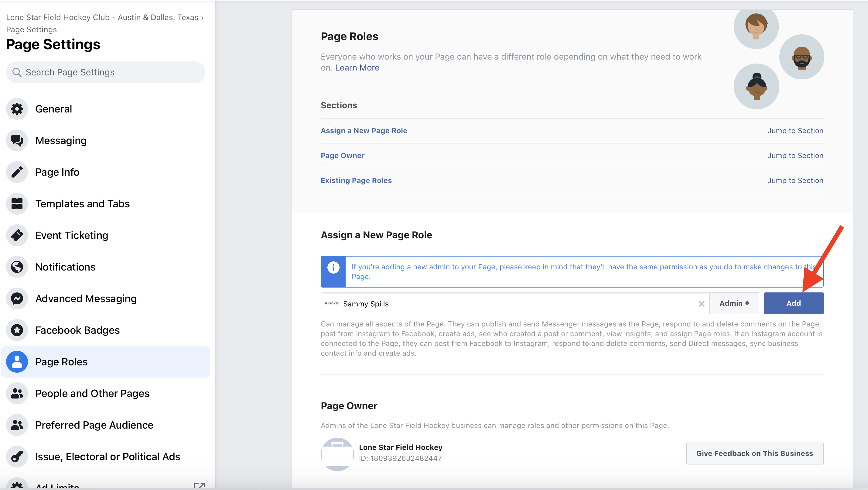Click Jump to Section for Page Owner

coord(795,155)
